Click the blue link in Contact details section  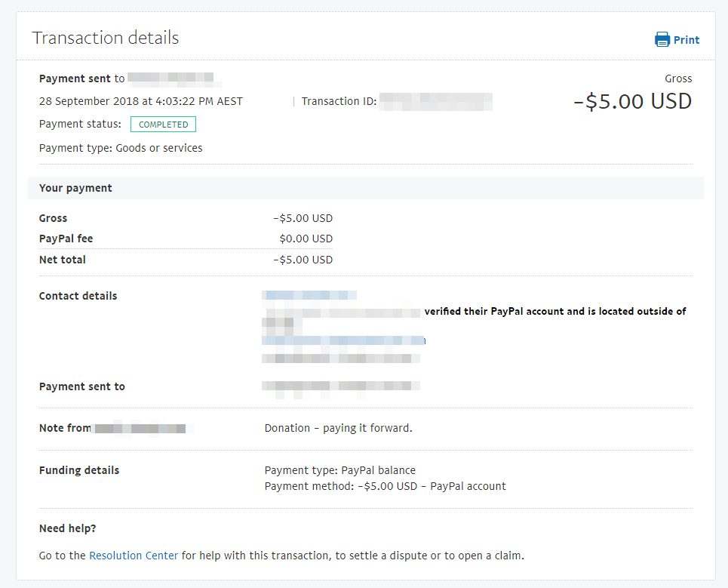tap(343, 340)
